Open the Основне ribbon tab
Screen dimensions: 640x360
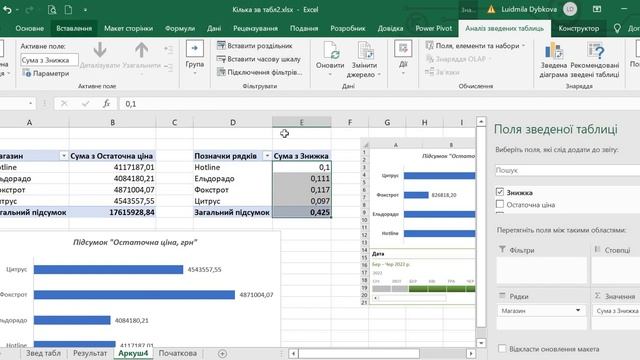(x=29, y=28)
